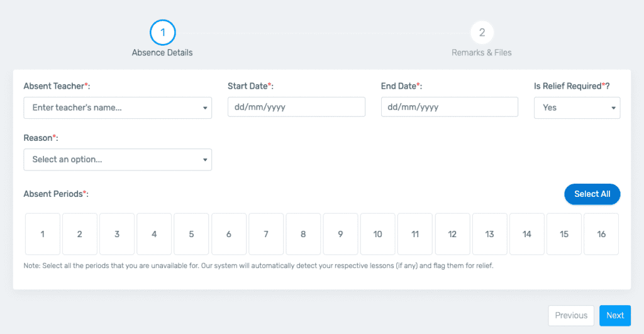
Task: Select absent period 7
Action: (x=266, y=234)
